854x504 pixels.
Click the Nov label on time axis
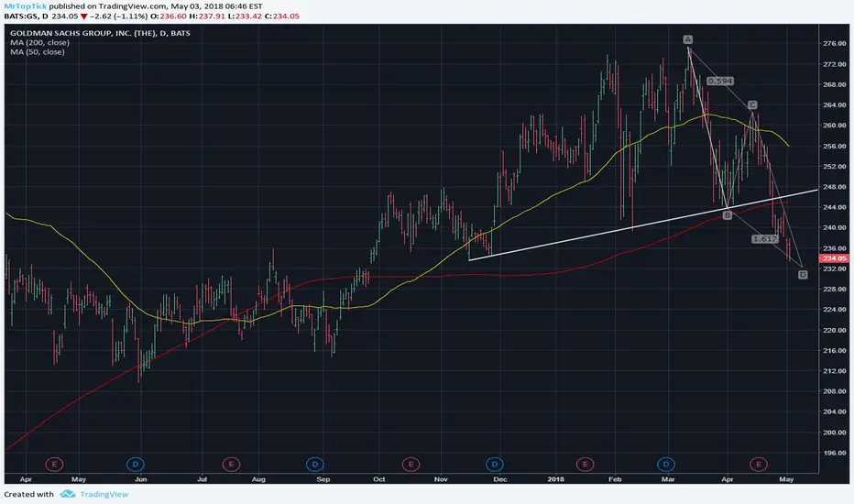441,479
